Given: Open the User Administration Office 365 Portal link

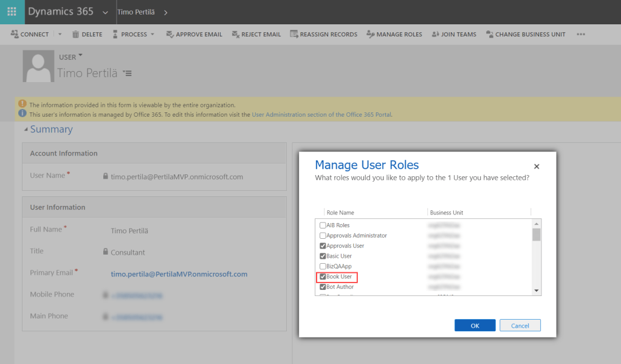Looking at the screenshot, I should tap(321, 114).
